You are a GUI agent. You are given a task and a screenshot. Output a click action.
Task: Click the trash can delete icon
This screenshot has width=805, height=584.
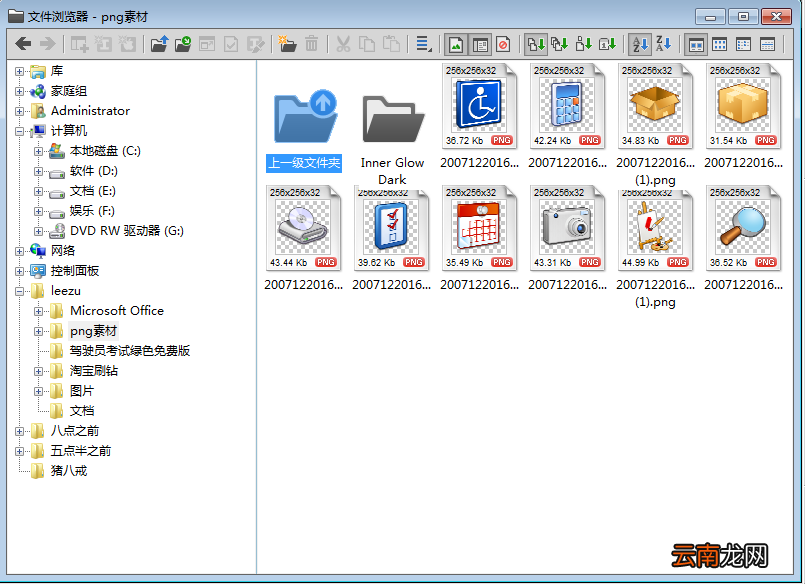click(312, 44)
